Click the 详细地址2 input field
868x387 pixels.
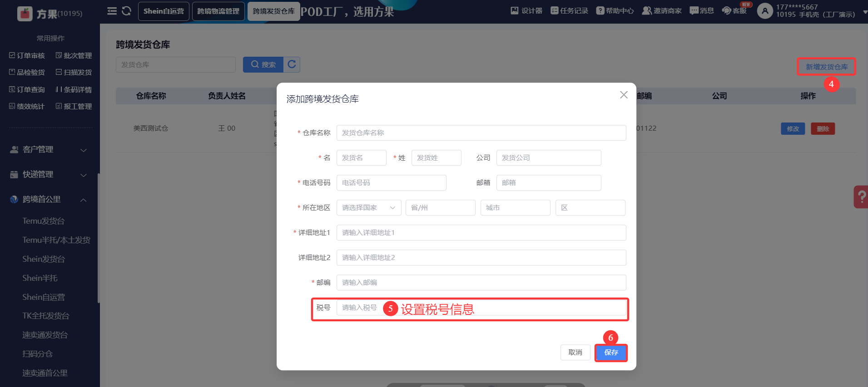pos(481,258)
